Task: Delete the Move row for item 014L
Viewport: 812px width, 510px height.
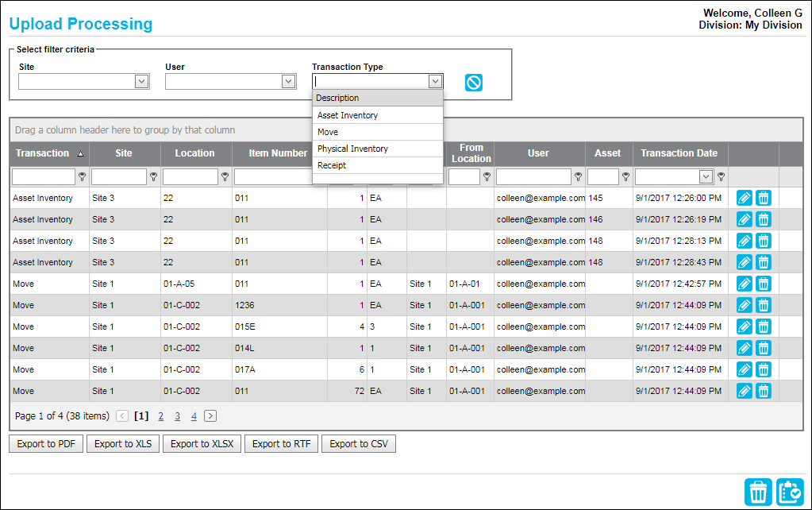Action: tap(764, 348)
